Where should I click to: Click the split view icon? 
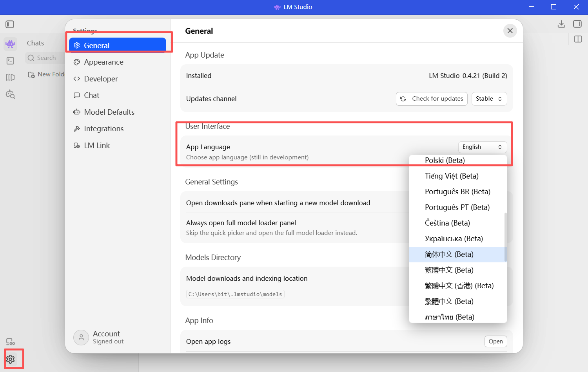tap(578, 39)
